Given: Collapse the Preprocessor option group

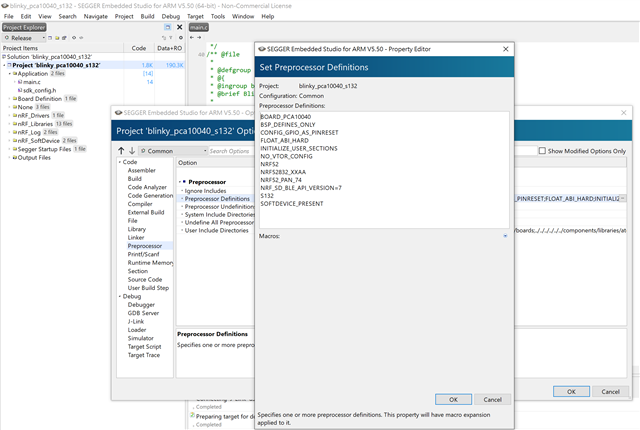Looking at the screenshot, I should (x=180, y=182).
